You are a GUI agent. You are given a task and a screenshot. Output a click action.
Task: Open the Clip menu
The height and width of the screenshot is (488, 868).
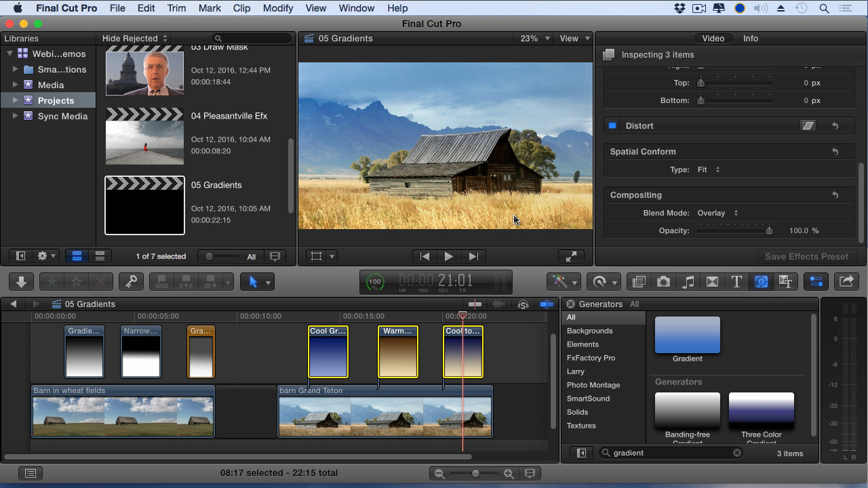tap(241, 8)
